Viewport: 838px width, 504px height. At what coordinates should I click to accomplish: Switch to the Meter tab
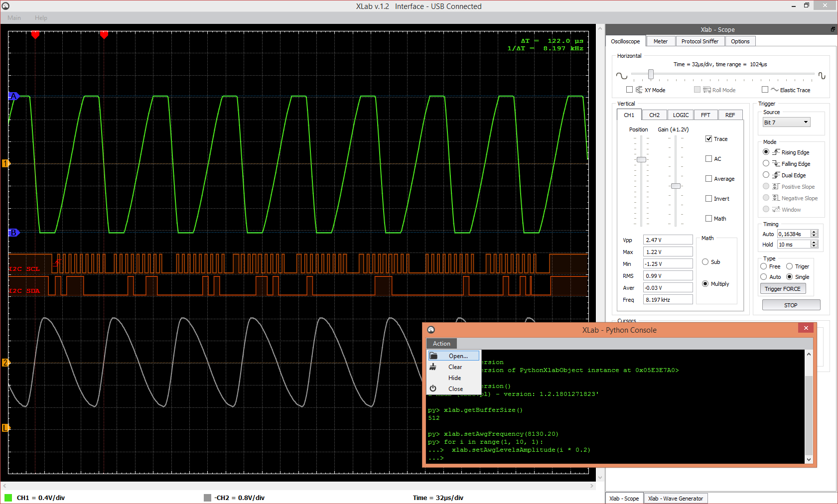pos(661,41)
